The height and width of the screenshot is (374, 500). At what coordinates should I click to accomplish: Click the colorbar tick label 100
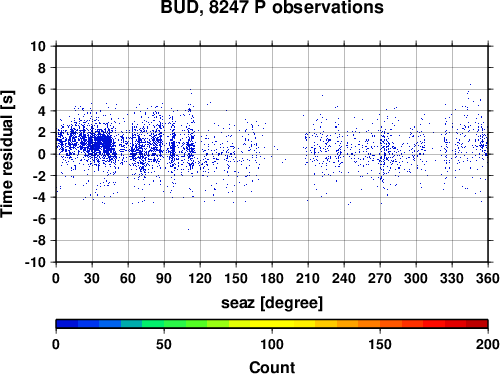point(272,344)
